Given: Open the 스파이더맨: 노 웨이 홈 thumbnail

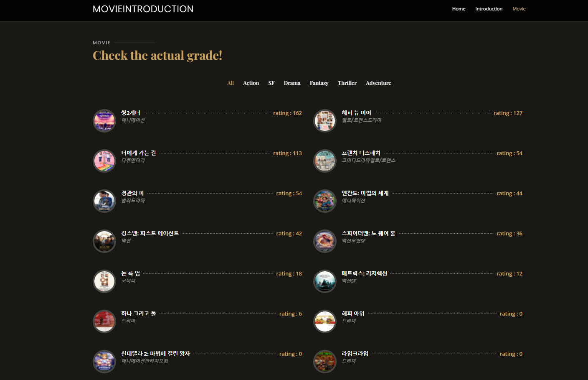Looking at the screenshot, I should (x=324, y=241).
